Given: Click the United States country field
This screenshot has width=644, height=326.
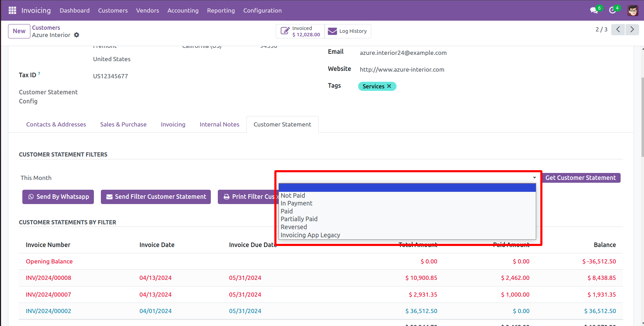Looking at the screenshot, I should point(112,59).
